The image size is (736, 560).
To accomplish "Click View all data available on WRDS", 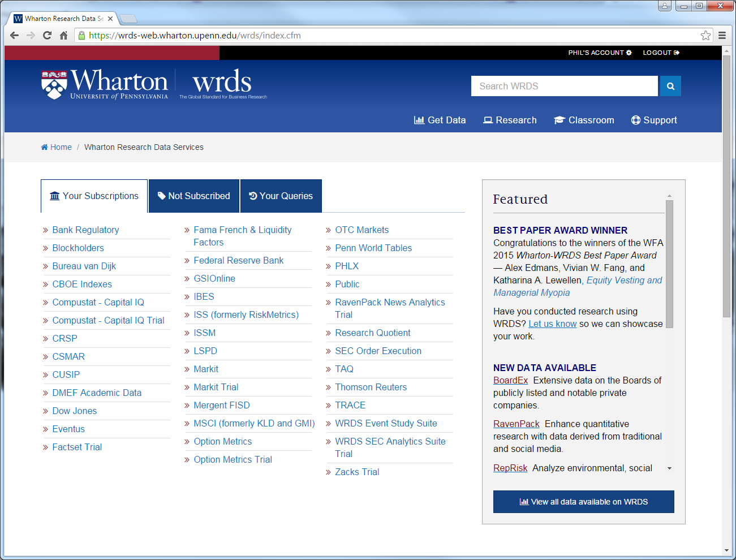I will pyautogui.click(x=583, y=502).
